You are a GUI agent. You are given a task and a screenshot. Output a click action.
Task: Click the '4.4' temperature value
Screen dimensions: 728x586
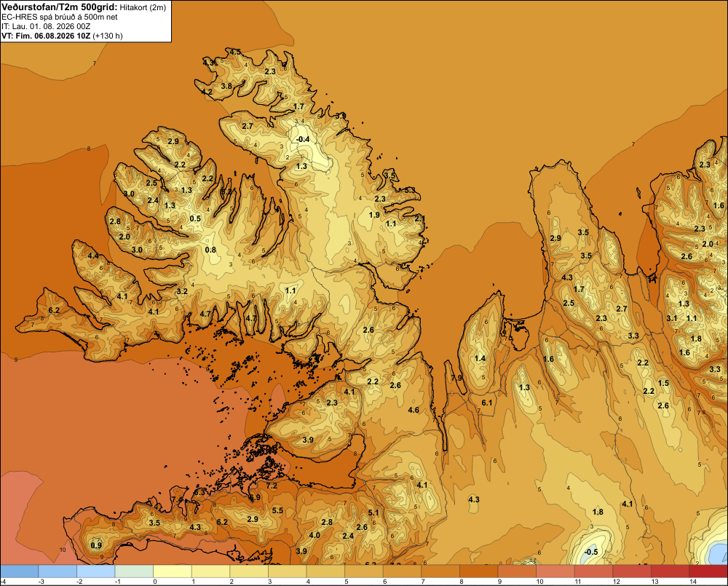pos(93,256)
